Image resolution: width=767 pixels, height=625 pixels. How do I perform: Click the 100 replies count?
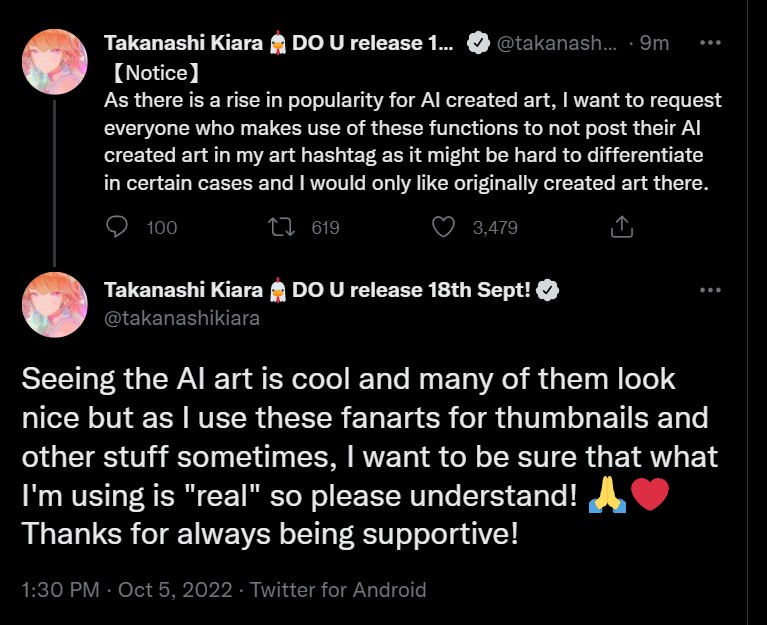(x=161, y=228)
